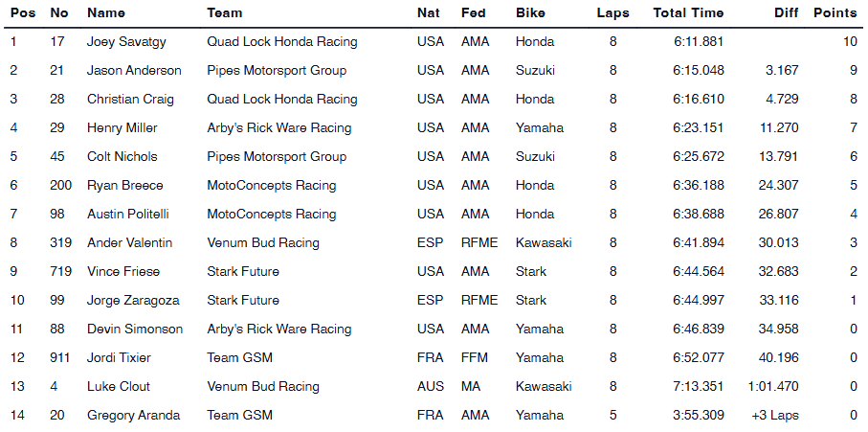The height and width of the screenshot is (432, 868).
Task: Click the Diff column header
Action: (x=785, y=13)
